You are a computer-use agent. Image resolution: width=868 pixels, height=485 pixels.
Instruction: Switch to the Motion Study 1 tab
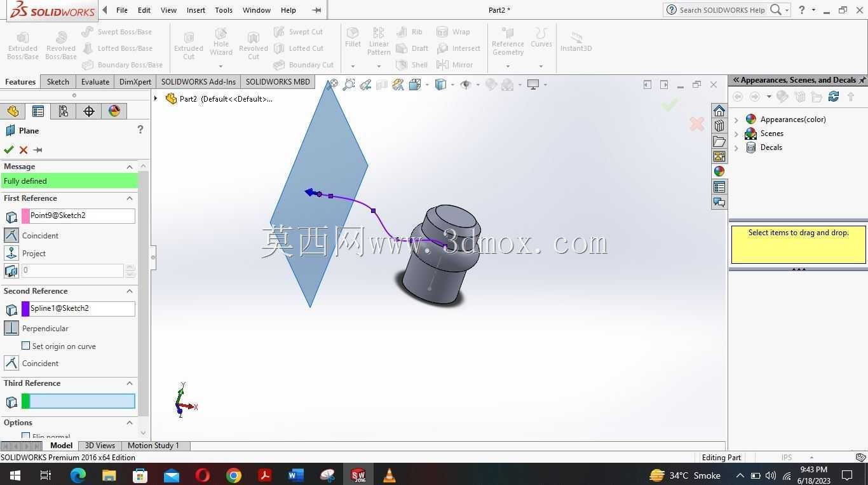point(153,446)
